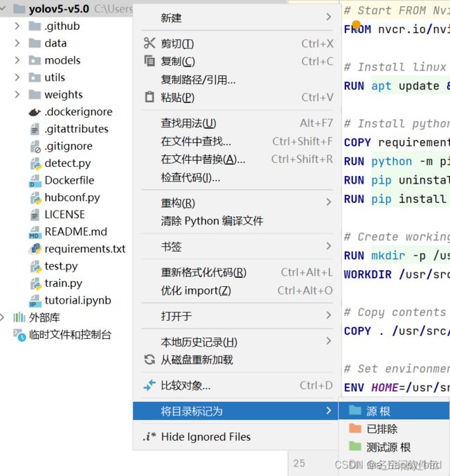Click line number 25 in the gutter

(x=299, y=464)
